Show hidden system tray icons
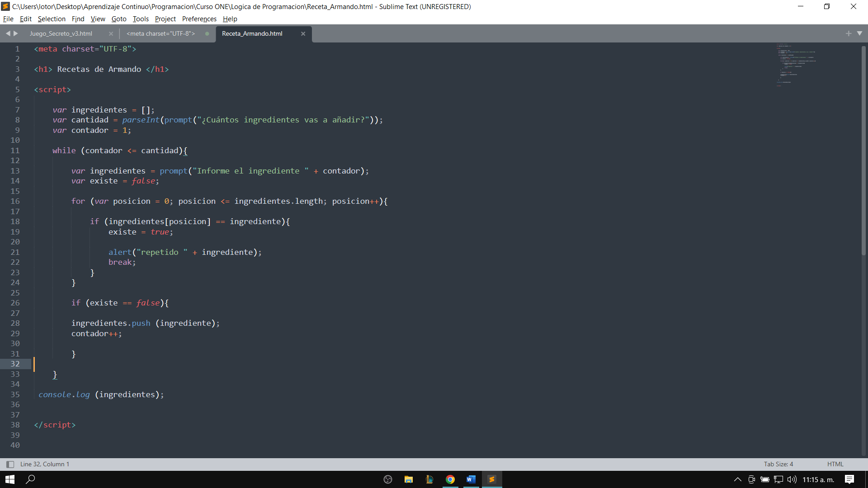Screen dimensions: 868x488 (737, 479)
